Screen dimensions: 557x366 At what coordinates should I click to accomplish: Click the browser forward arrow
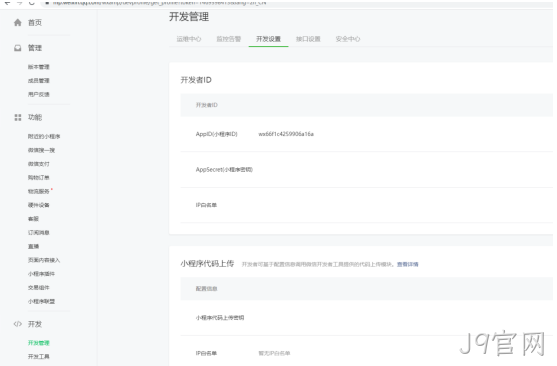click(20, 2)
